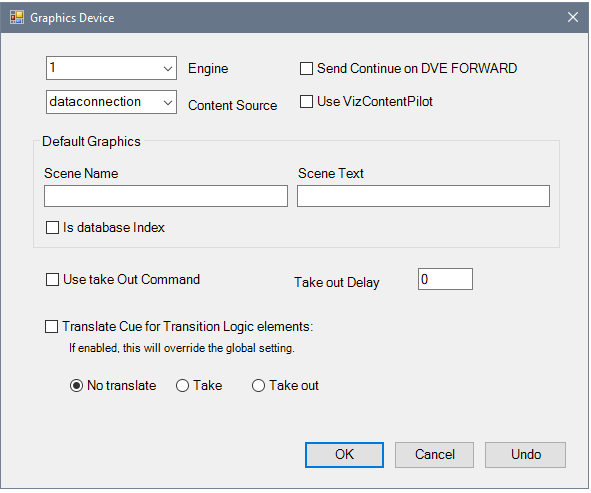Enable Use take Out Command
The width and height of the screenshot is (591, 493).
pyautogui.click(x=52, y=280)
